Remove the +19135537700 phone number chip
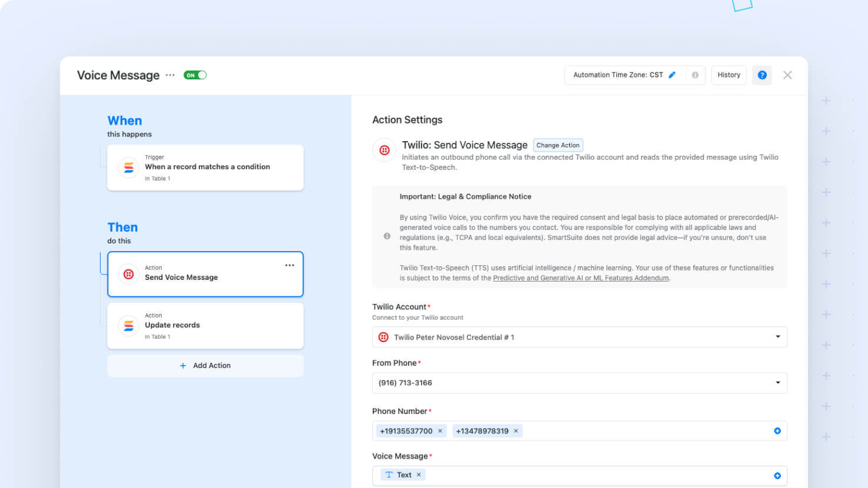This screenshot has height=488, width=868. pos(440,431)
